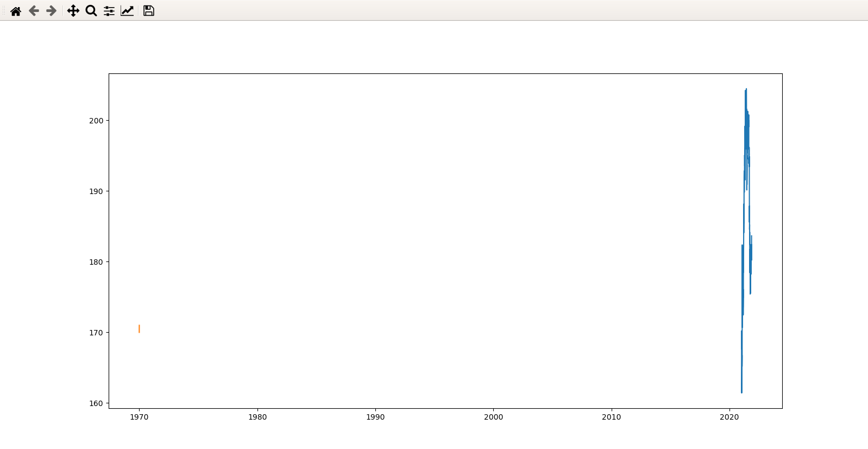Click the y-axis tick label 170
Image resolution: width=868 pixels, height=449 pixels.
coord(96,333)
